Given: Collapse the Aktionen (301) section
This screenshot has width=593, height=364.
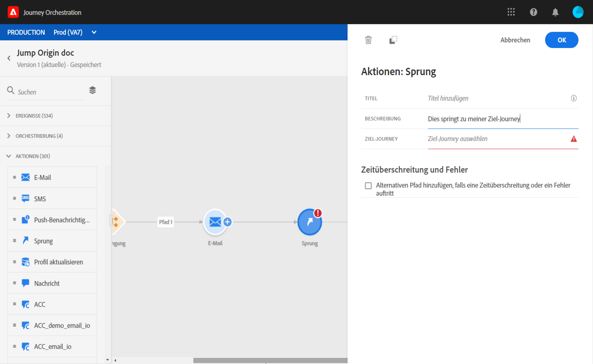Looking at the screenshot, I should [9, 156].
